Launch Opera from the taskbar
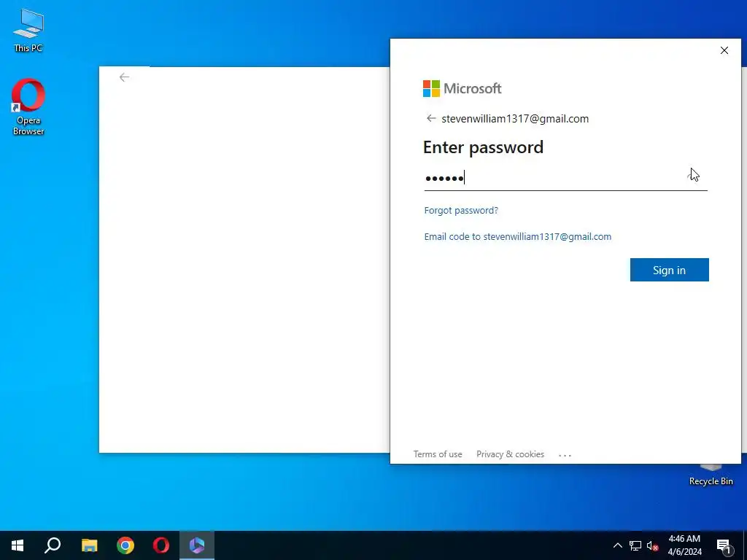This screenshot has width=747, height=560. (161, 545)
